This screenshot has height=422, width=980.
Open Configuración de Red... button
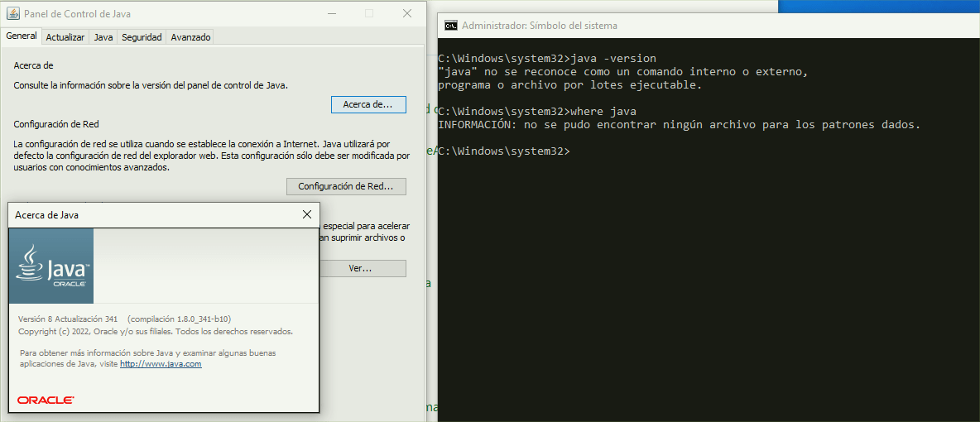[346, 186]
